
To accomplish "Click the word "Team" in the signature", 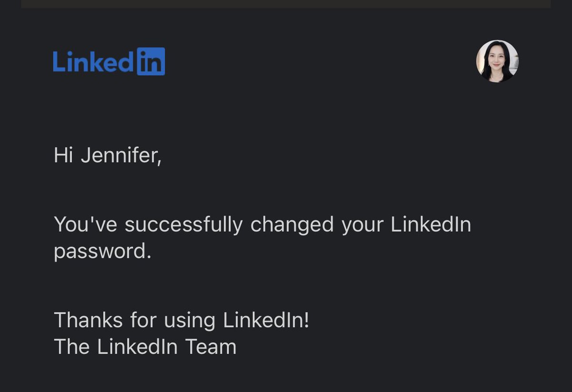I will click(211, 347).
